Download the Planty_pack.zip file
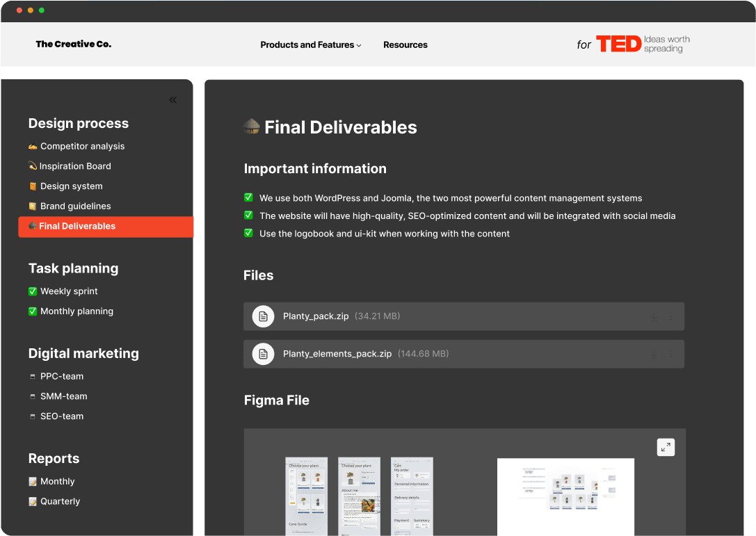756x536 pixels. point(654,316)
